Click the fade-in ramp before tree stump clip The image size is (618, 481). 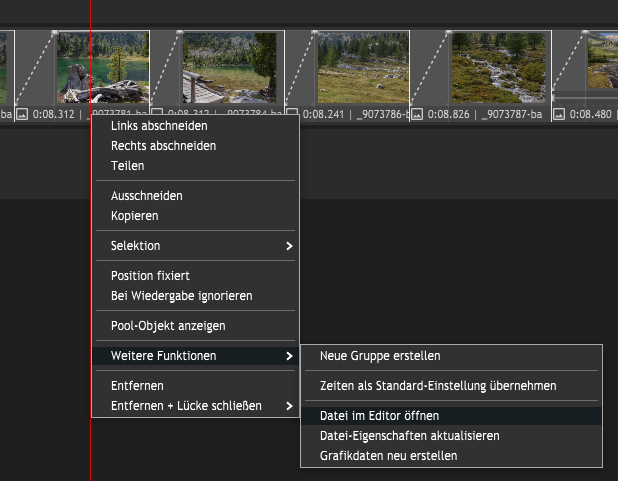(35, 68)
